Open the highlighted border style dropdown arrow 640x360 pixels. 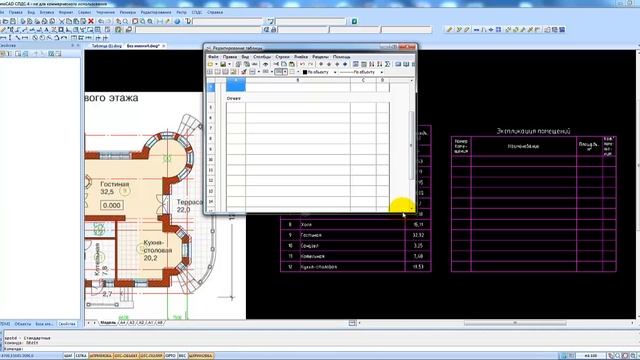285,72
